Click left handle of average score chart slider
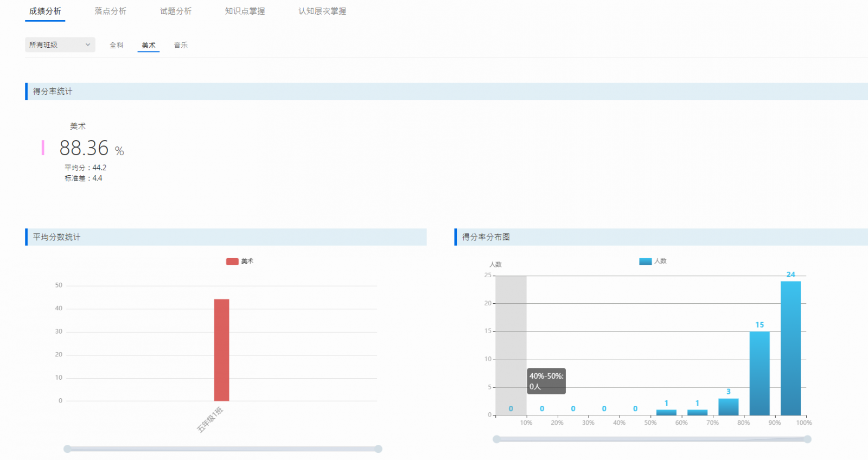The image size is (868, 460). (67, 449)
